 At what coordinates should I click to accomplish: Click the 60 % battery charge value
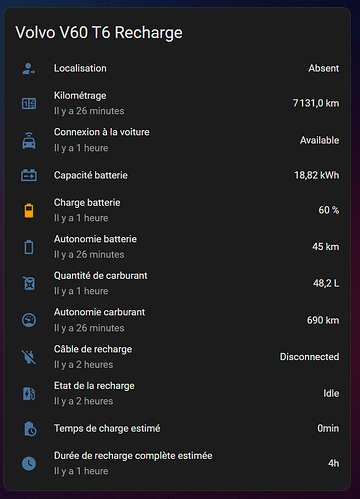(329, 210)
